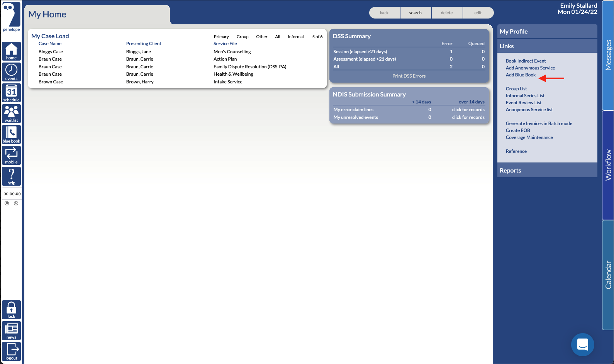
Task: Click Print DSS Errors
Action: (x=409, y=76)
